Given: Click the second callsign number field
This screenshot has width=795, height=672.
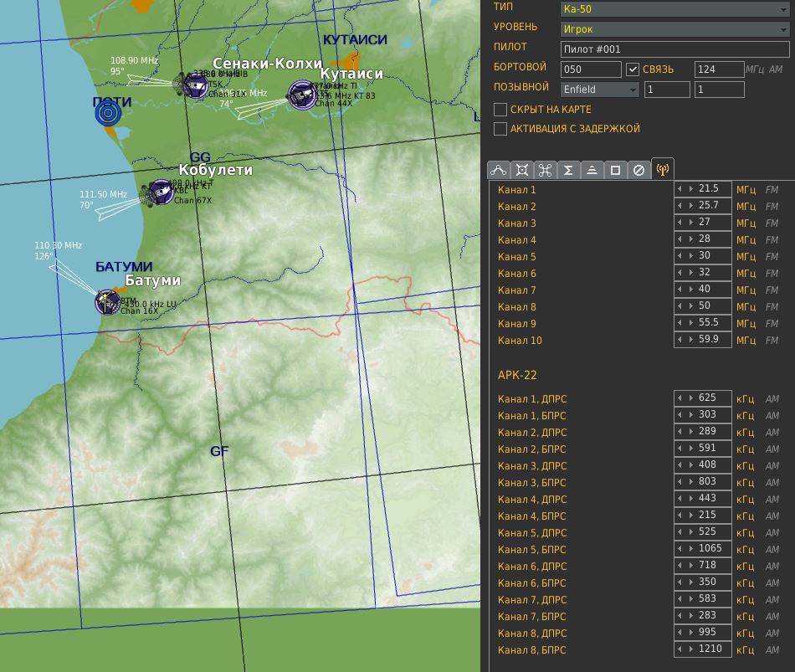Looking at the screenshot, I should pos(719,90).
